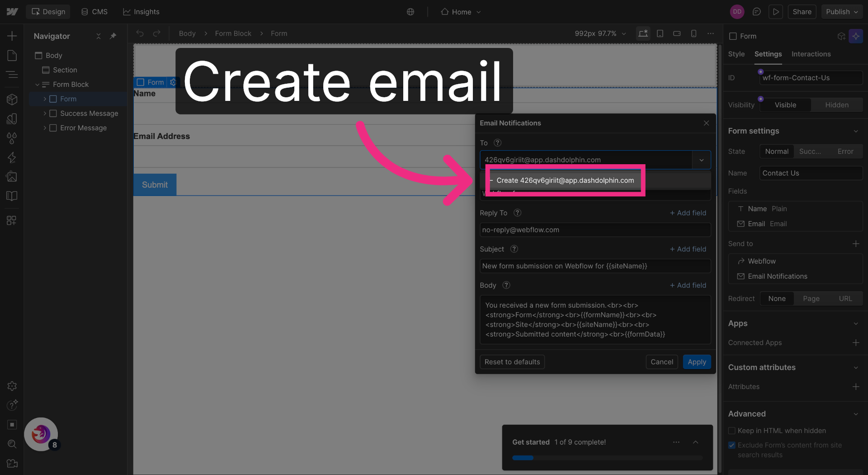Click the Get started progress bar
The height and width of the screenshot is (475, 868).
tap(607, 458)
